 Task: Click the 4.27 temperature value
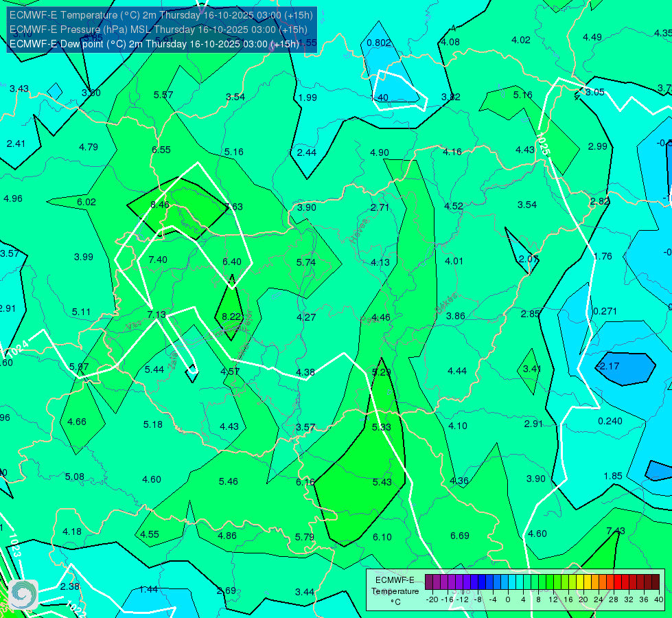(x=306, y=317)
